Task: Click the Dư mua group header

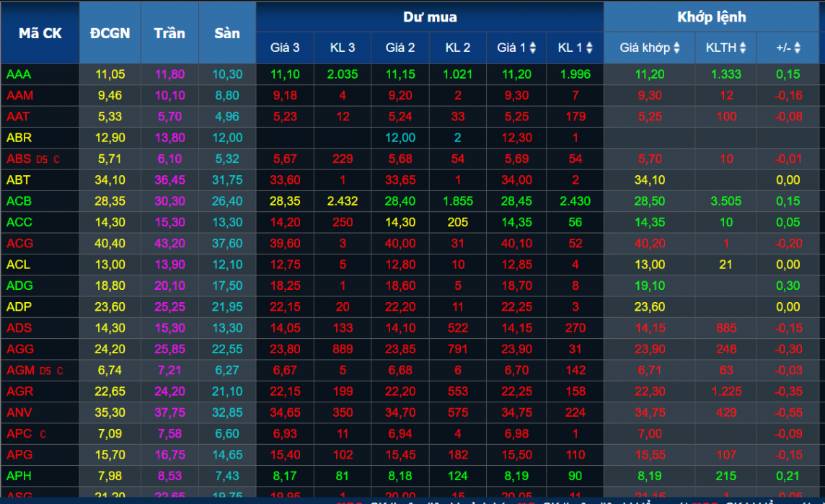Action: coord(429,17)
